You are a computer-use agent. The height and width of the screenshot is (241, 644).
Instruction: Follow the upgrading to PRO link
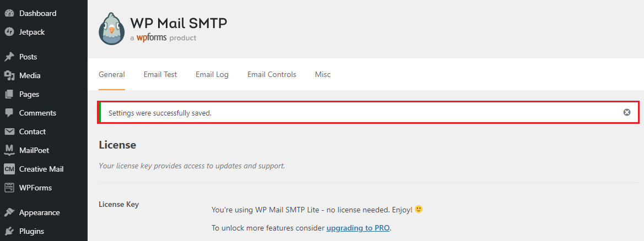358,228
